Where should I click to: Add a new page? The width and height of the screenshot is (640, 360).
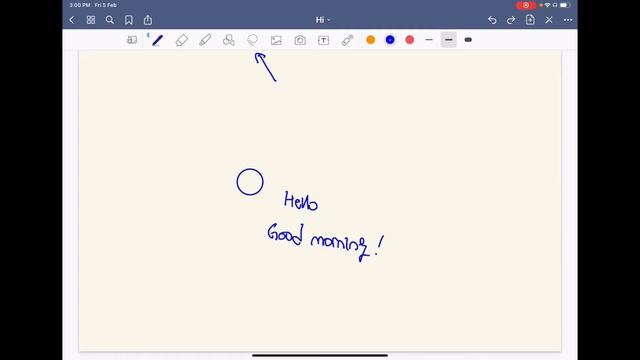(530, 20)
